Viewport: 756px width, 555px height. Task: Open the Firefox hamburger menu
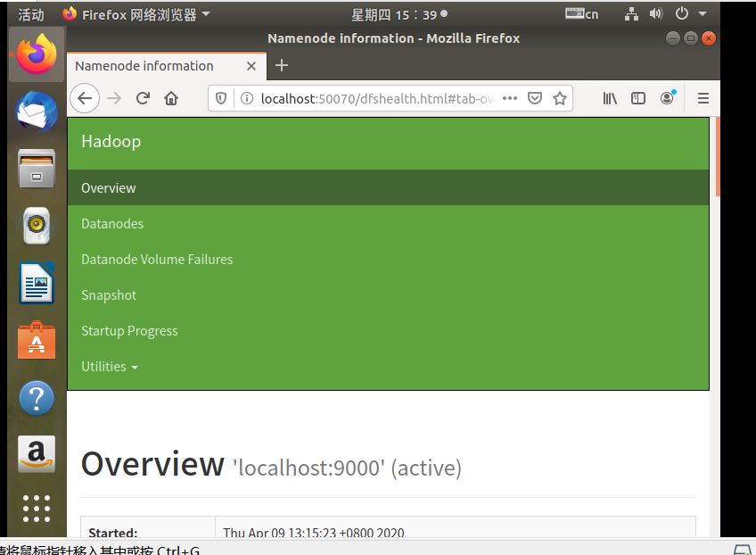pos(703,98)
